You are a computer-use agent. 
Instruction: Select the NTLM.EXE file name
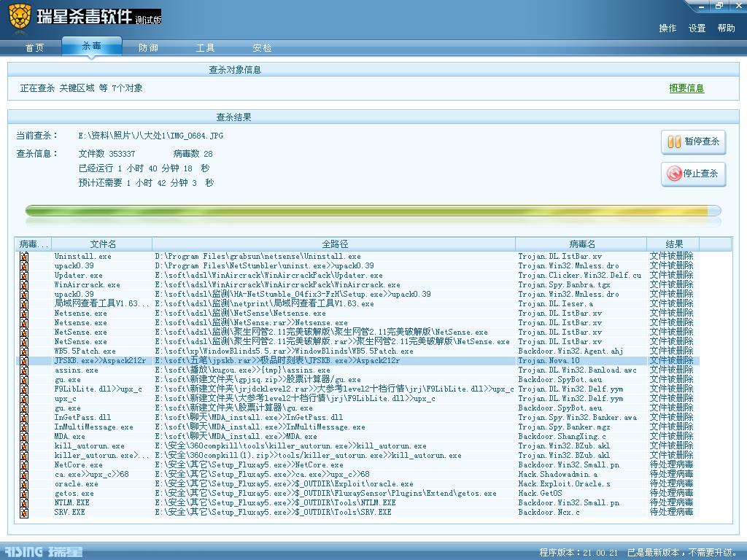coord(72,503)
